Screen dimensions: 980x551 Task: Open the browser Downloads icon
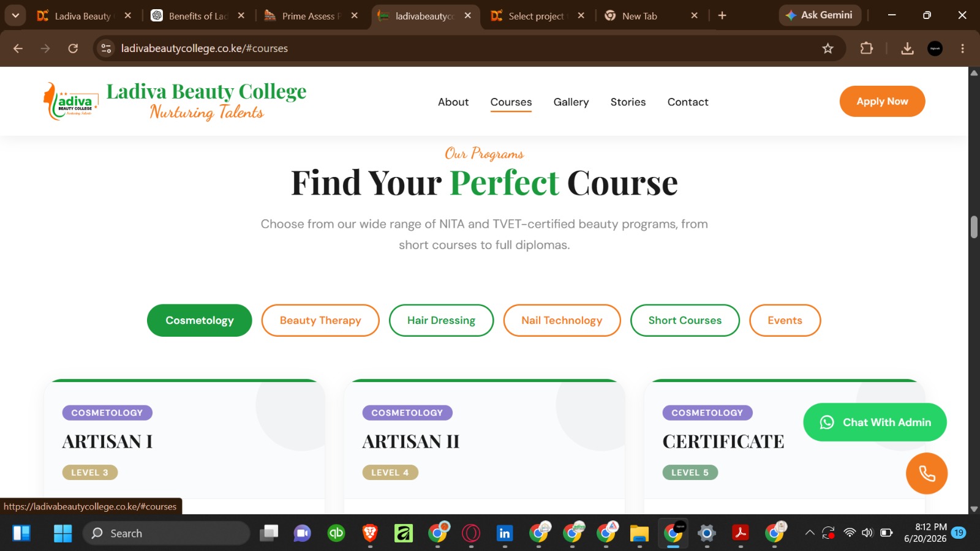[x=908, y=48]
